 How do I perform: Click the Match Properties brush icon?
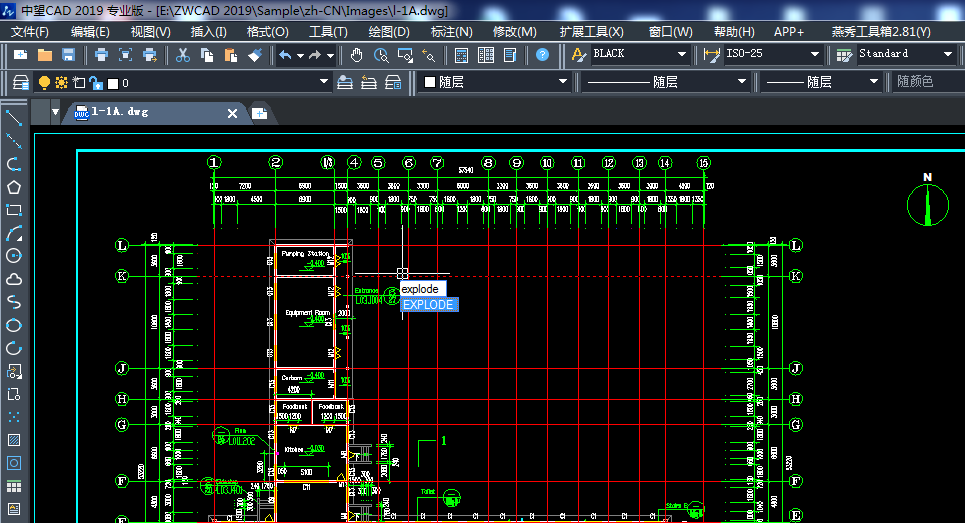[255, 54]
